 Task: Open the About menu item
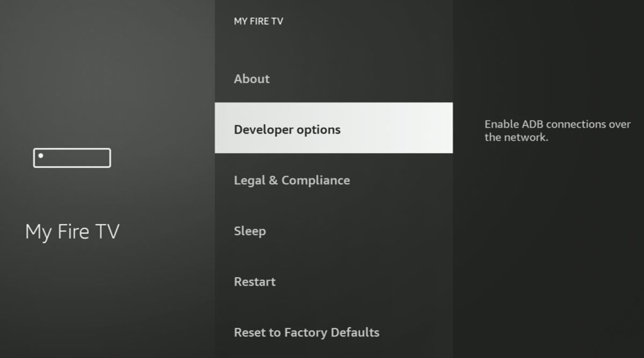pos(333,79)
